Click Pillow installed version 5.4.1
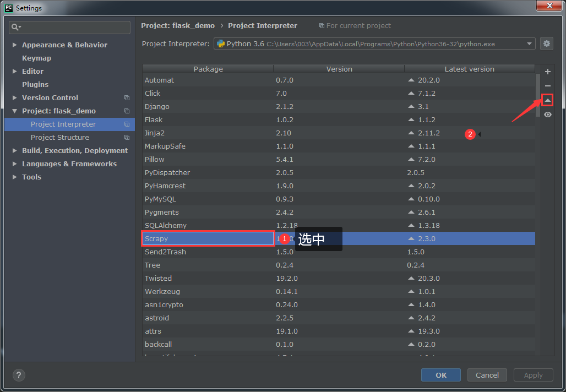Screen dimensions: 566x392 [285, 160]
